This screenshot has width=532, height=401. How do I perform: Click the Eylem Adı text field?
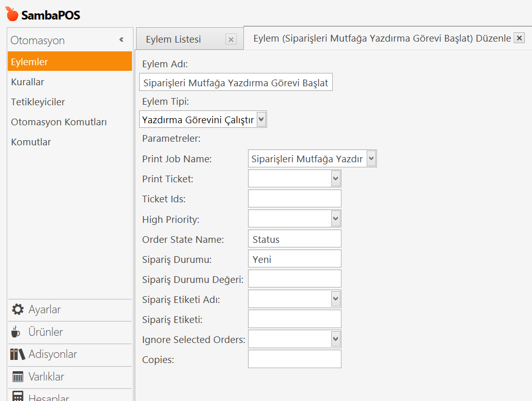pos(236,83)
